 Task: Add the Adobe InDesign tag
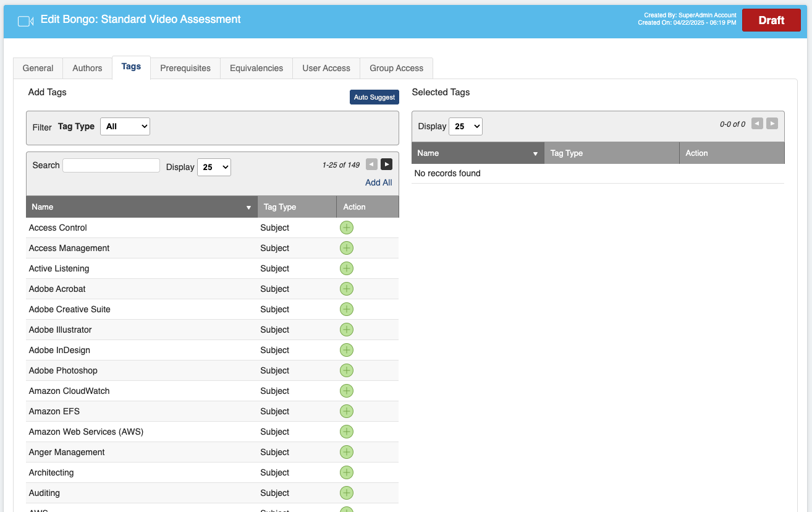pos(347,350)
